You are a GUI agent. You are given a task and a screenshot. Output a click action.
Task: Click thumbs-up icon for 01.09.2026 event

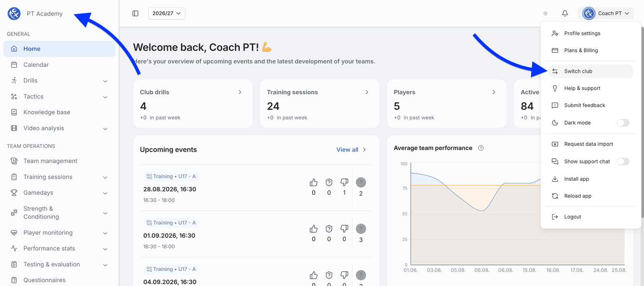click(x=314, y=229)
